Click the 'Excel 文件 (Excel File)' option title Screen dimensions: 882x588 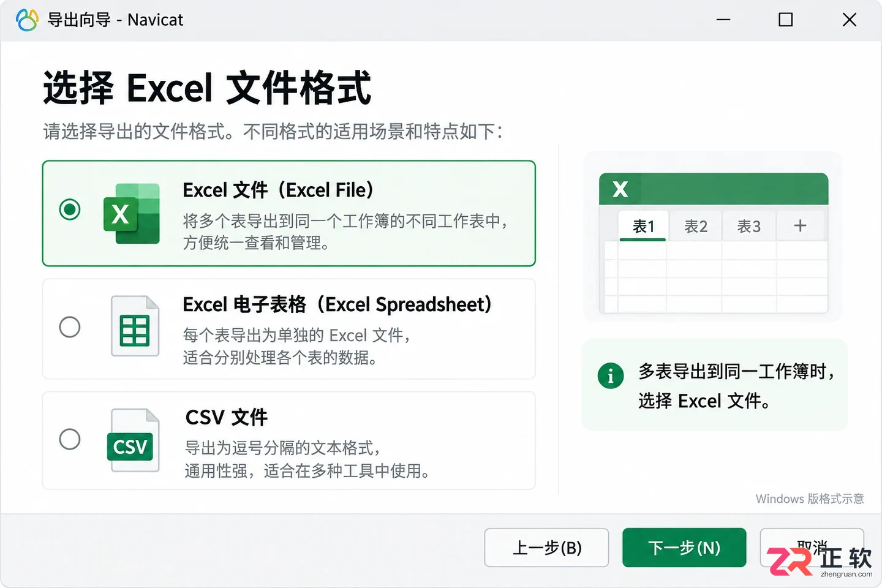point(278,190)
